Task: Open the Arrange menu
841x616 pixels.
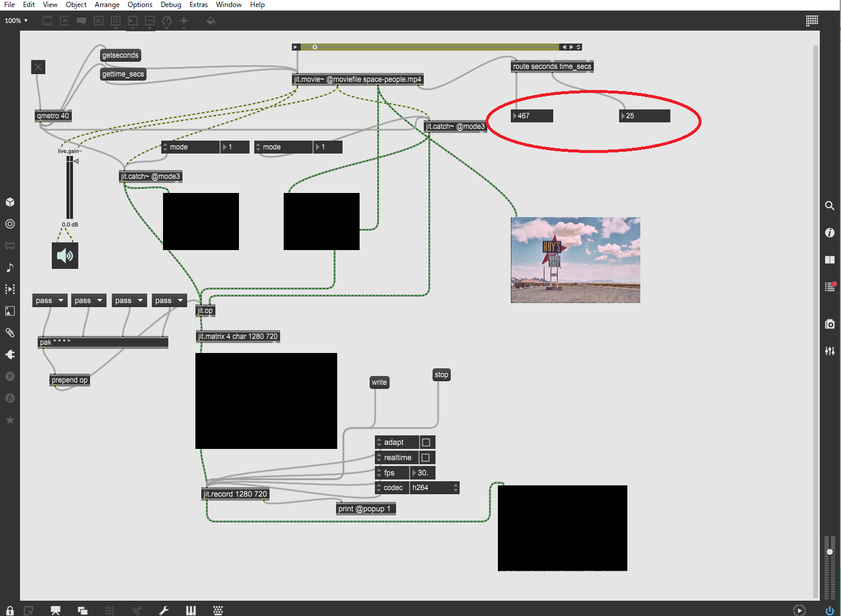Action: tap(107, 5)
